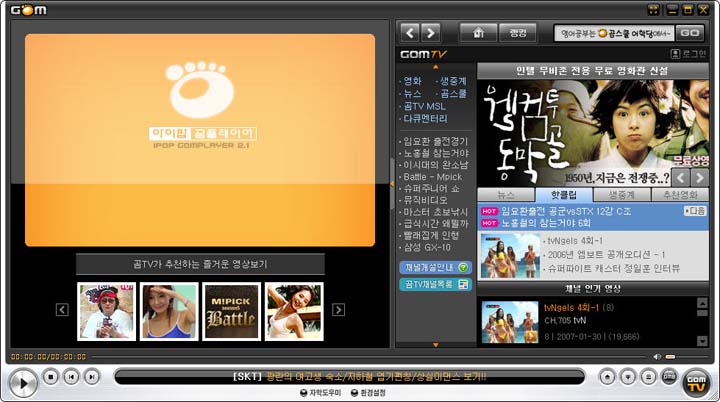Mute audio with the speaker icon
The width and height of the screenshot is (720, 402).
tap(657, 357)
